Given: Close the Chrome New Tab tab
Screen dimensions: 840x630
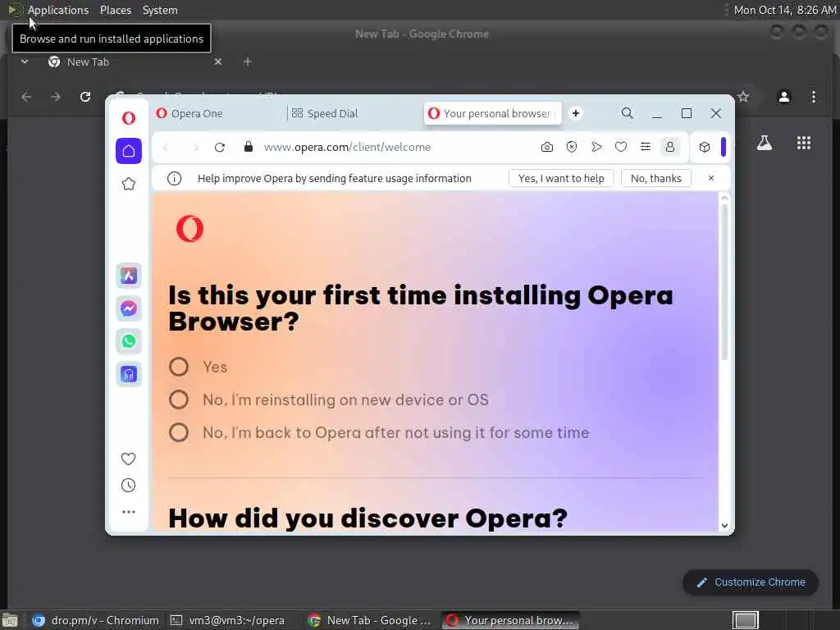Looking at the screenshot, I should 218,62.
